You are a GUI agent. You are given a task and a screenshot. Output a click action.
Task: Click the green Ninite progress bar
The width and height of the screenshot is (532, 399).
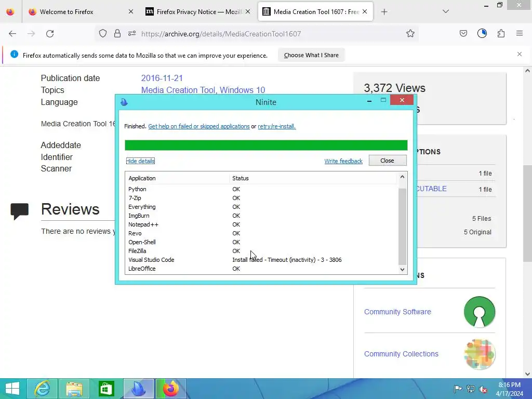pos(266,145)
